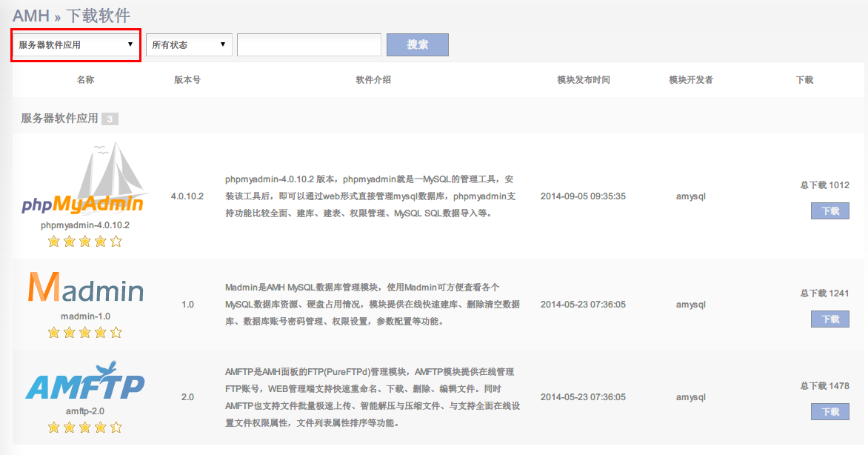Click the phpMyAdmin star rating

(x=84, y=241)
